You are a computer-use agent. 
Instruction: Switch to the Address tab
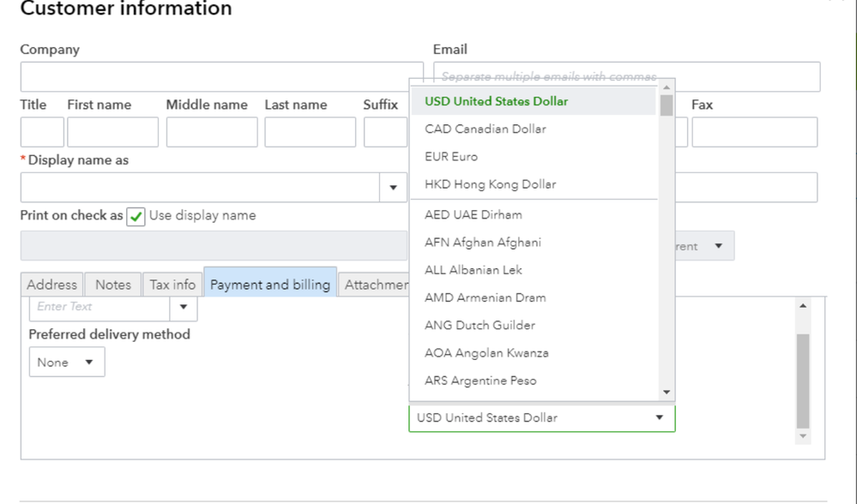[52, 285]
